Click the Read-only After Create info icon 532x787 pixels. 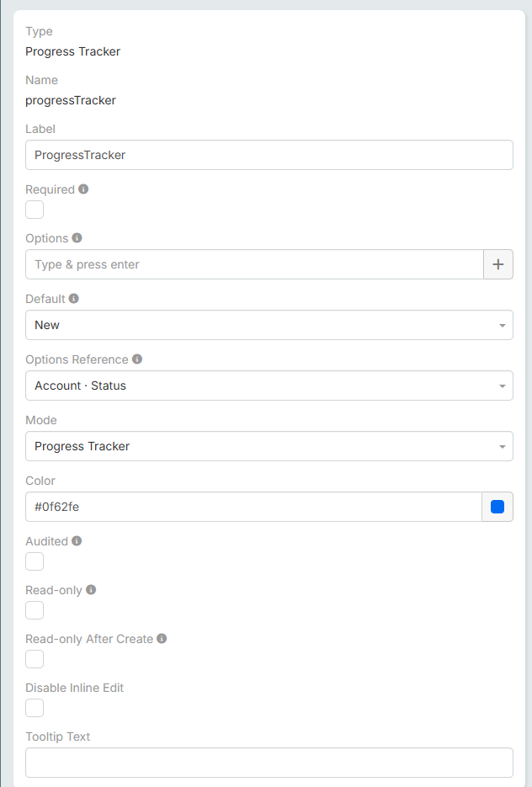click(162, 639)
